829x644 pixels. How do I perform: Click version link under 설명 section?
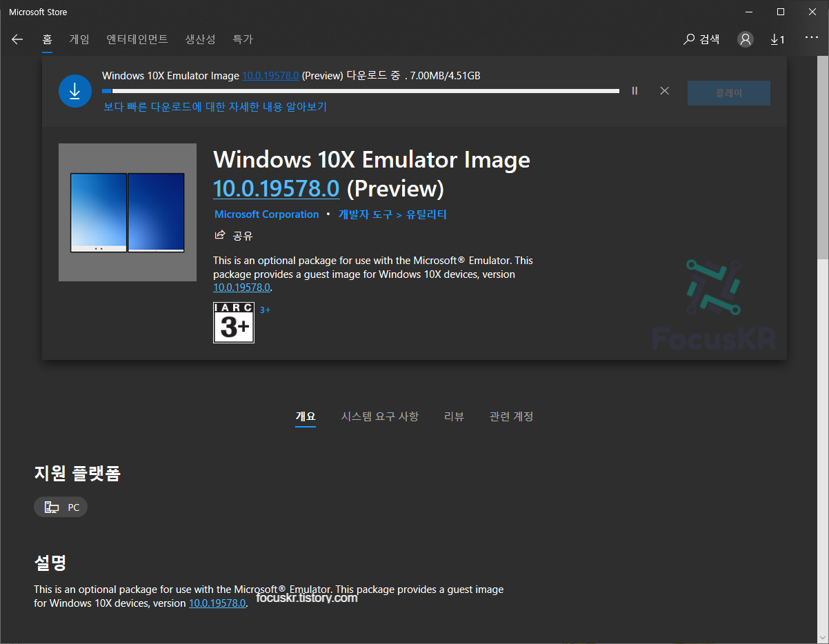[x=217, y=603]
